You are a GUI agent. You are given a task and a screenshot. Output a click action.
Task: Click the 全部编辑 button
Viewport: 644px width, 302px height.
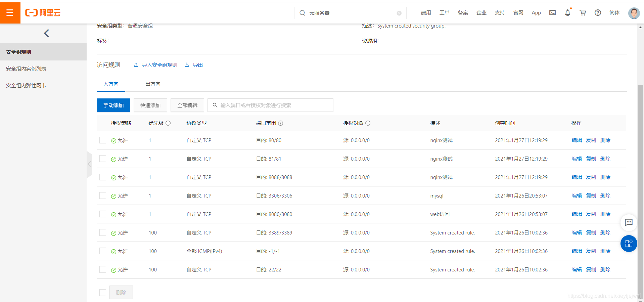click(x=187, y=105)
